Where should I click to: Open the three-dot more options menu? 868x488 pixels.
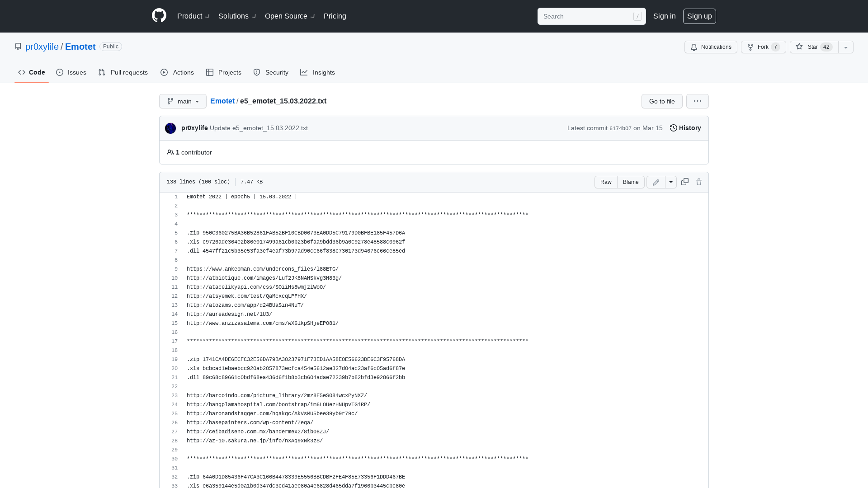698,101
